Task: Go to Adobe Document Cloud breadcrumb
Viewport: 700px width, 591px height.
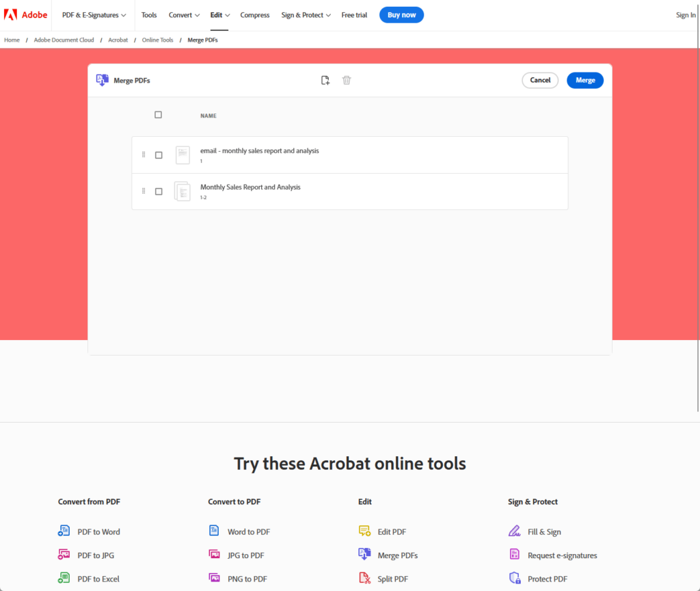Action: [x=64, y=40]
